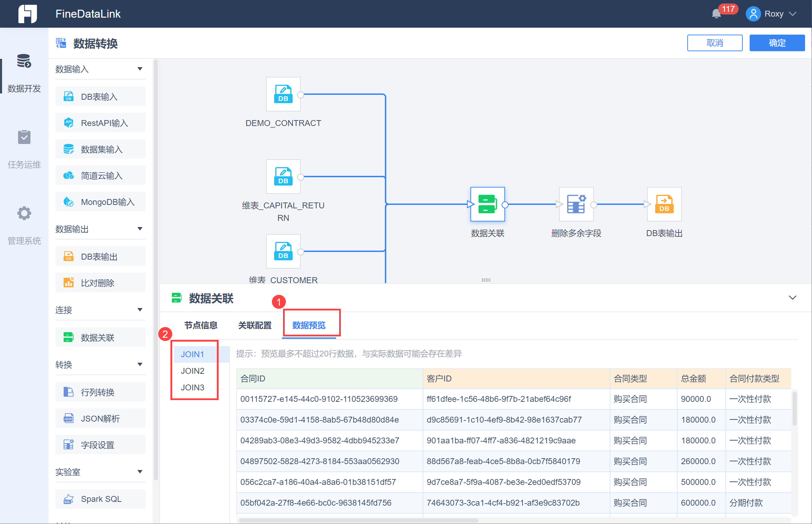This screenshot has height=524, width=812.
Task: Collapse the 转换 section arrow
Action: click(x=140, y=364)
